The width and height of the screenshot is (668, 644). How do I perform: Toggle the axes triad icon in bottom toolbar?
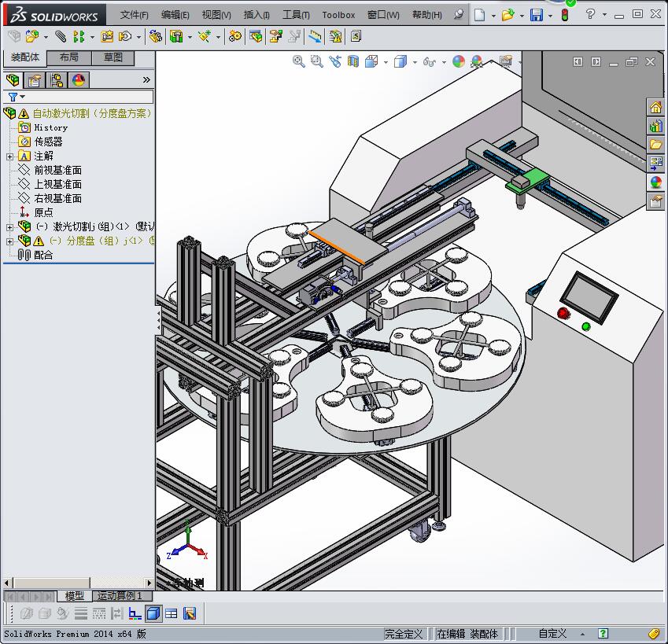[x=135, y=613]
